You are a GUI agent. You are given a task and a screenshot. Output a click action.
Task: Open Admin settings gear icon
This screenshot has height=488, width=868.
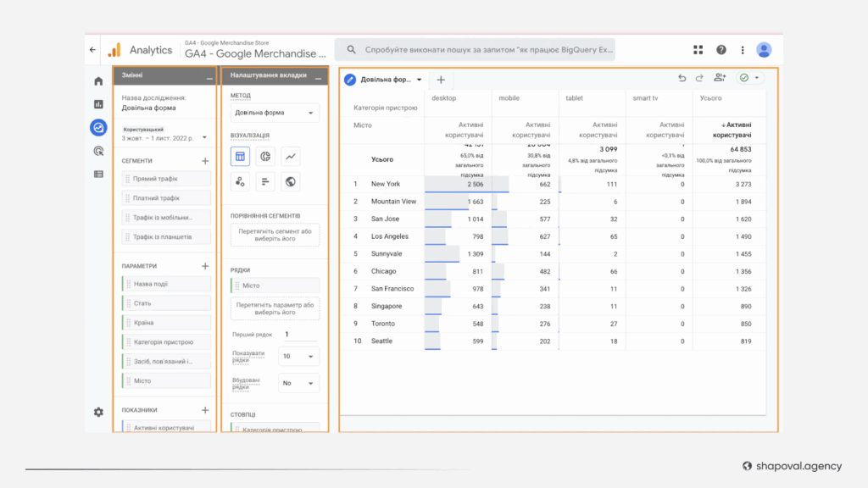pyautogui.click(x=98, y=412)
